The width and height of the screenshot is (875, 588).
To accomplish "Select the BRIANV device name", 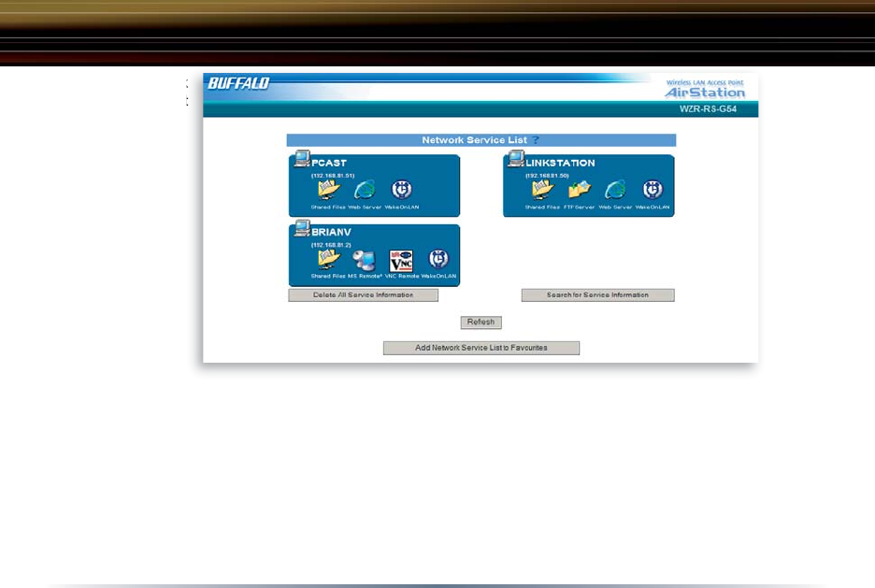I will pyautogui.click(x=331, y=232).
